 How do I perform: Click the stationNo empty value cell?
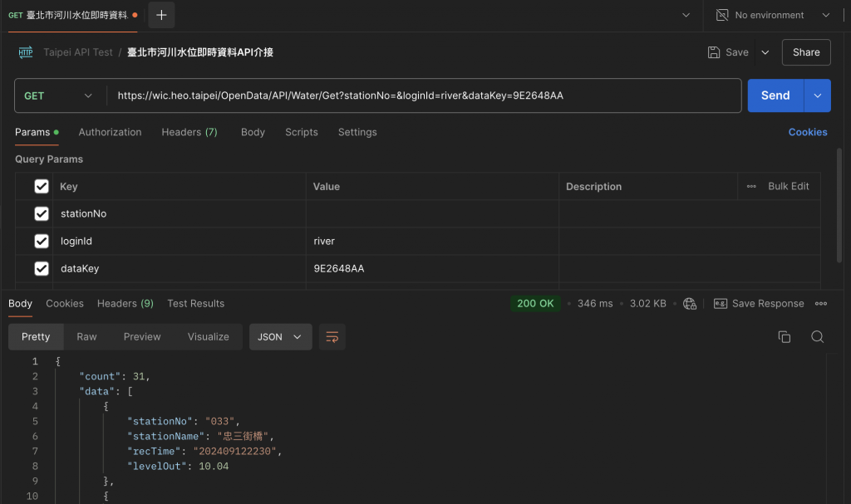point(432,213)
